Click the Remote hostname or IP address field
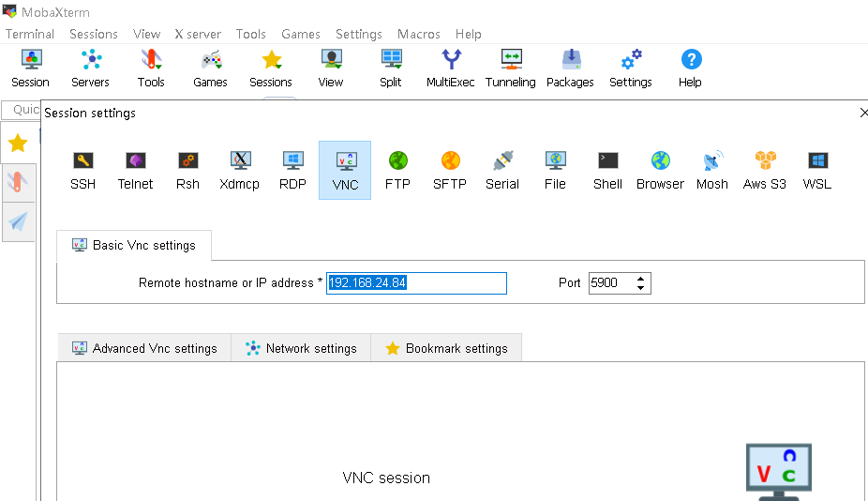The height and width of the screenshot is (501, 868). click(x=416, y=283)
